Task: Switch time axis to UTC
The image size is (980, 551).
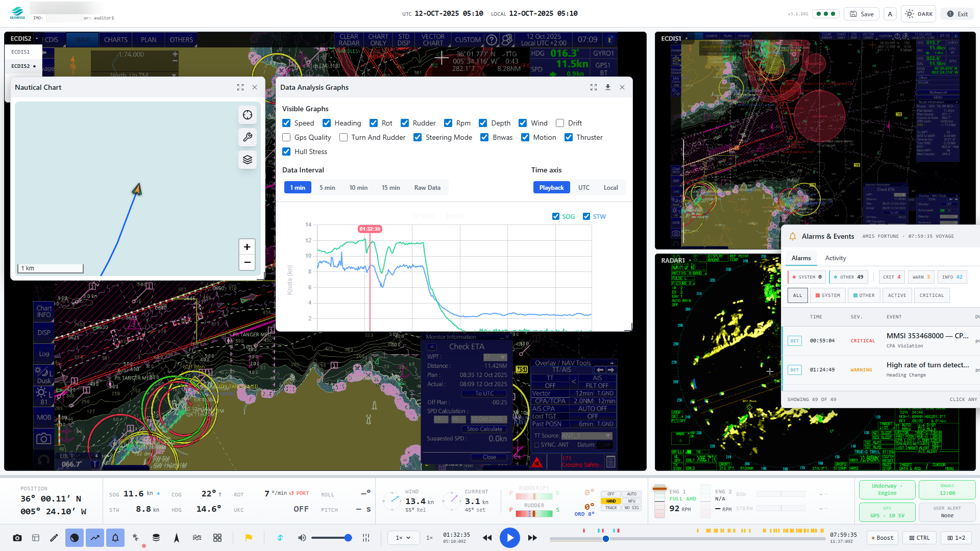Action: [584, 188]
